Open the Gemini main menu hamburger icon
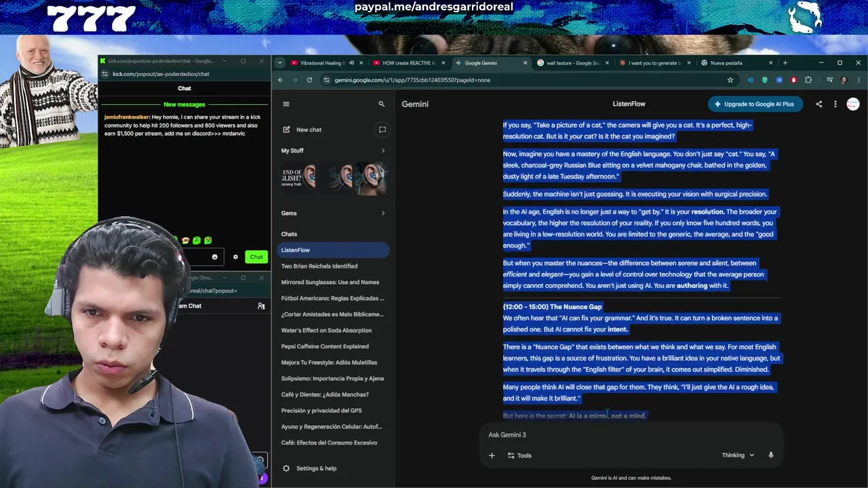 (286, 104)
